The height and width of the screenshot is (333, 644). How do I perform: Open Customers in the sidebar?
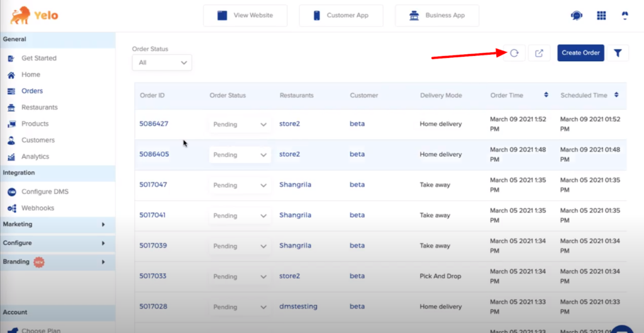point(38,140)
